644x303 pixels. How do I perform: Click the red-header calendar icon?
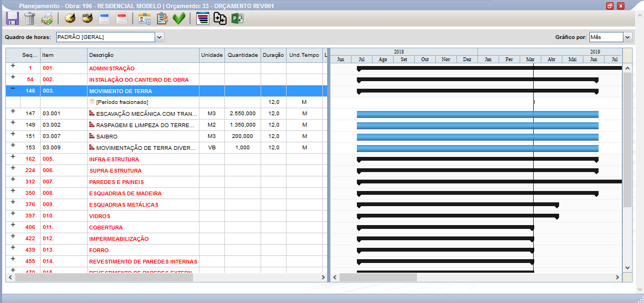(122, 19)
